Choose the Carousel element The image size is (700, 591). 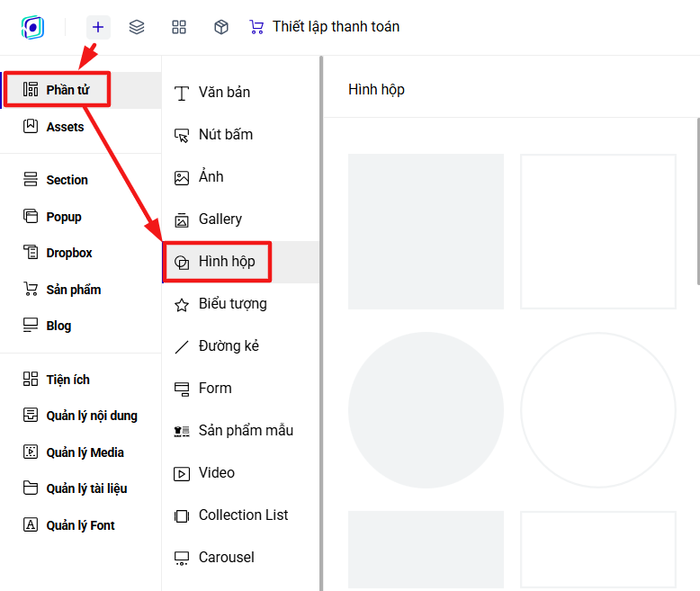[x=240, y=558]
